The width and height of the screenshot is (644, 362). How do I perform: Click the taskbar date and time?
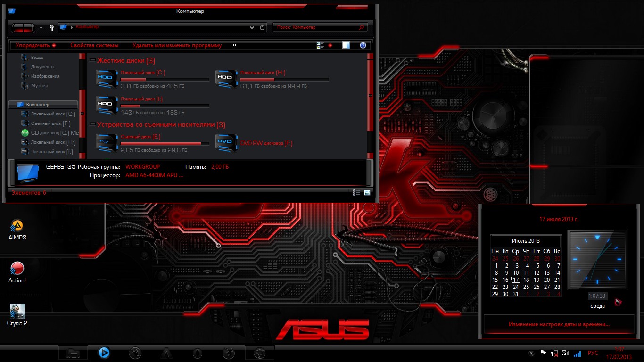click(620, 353)
